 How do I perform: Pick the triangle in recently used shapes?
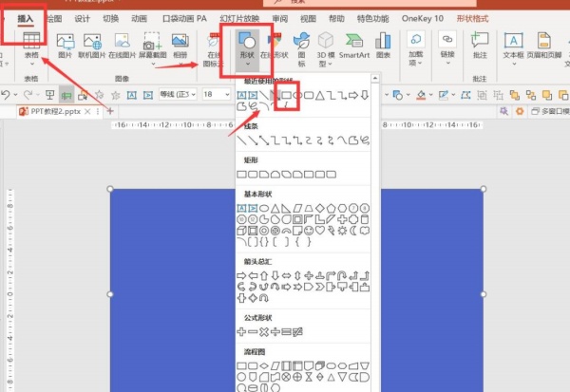319,96
